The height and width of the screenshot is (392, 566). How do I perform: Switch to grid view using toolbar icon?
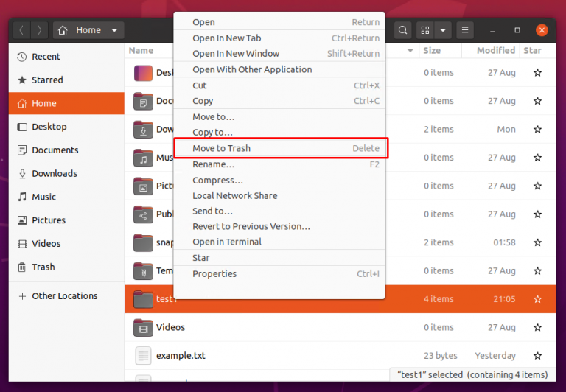point(425,30)
